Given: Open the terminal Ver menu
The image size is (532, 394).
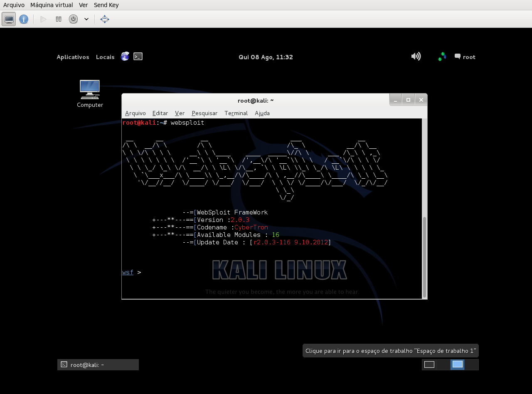Looking at the screenshot, I should [180, 113].
